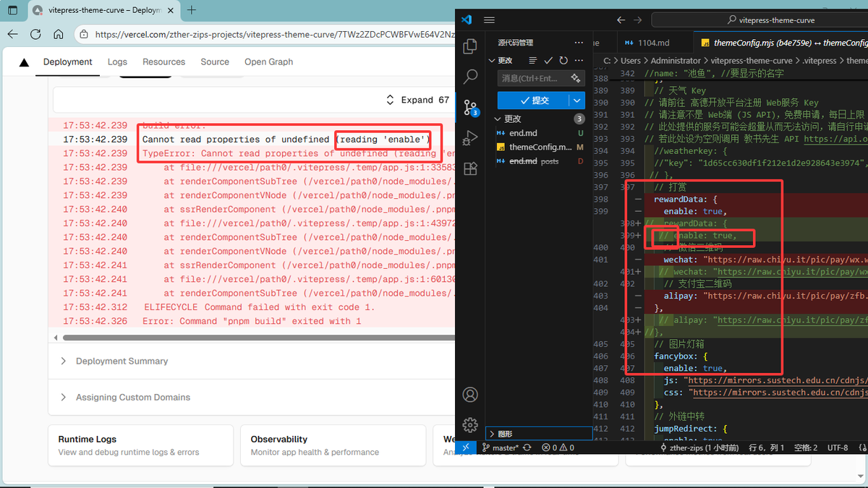The height and width of the screenshot is (488, 868).
Task: Click the remote window icon in status bar
Action: [466, 448]
